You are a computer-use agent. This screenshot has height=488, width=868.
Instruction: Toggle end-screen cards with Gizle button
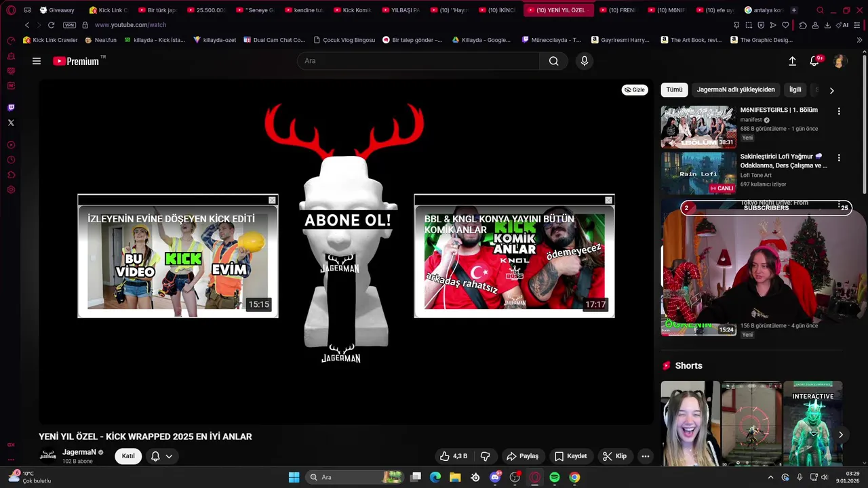pyautogui.click(x=635, y=89)
